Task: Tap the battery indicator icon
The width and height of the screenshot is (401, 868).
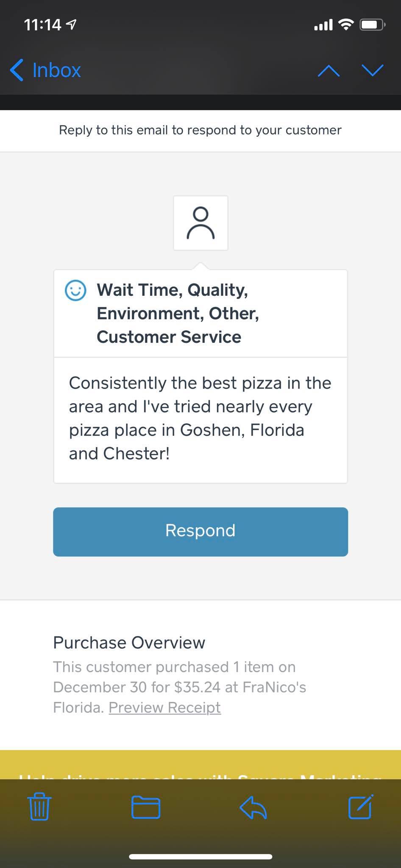Action: tap(372, 25)
